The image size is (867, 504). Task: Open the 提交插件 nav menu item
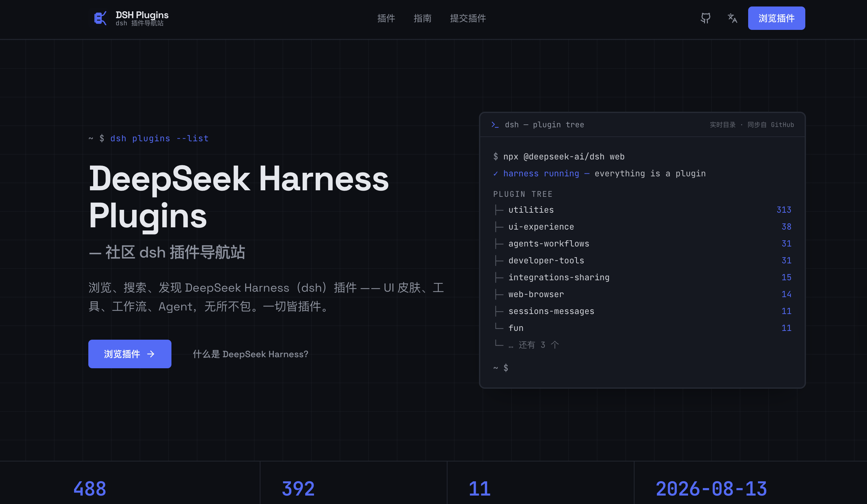[x=468, y=18]
